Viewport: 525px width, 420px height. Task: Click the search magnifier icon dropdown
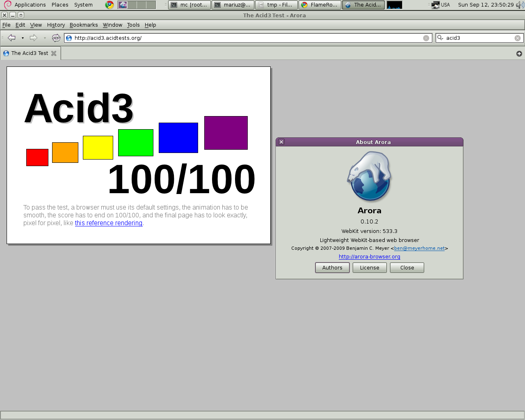click(441, 38)
